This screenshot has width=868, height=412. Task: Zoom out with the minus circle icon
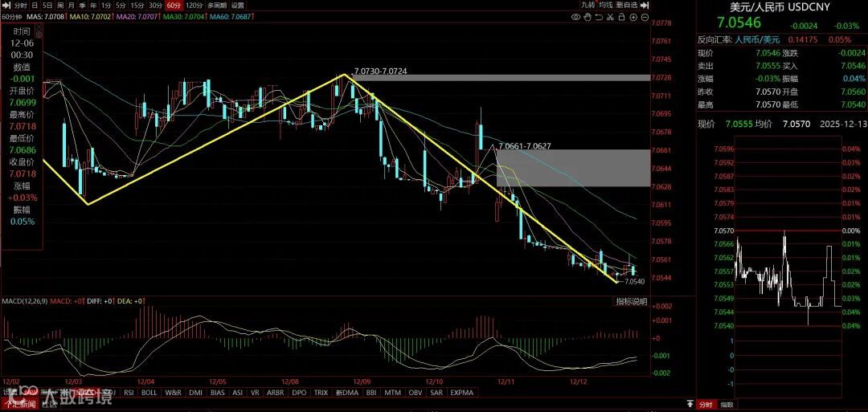point(645,17)
